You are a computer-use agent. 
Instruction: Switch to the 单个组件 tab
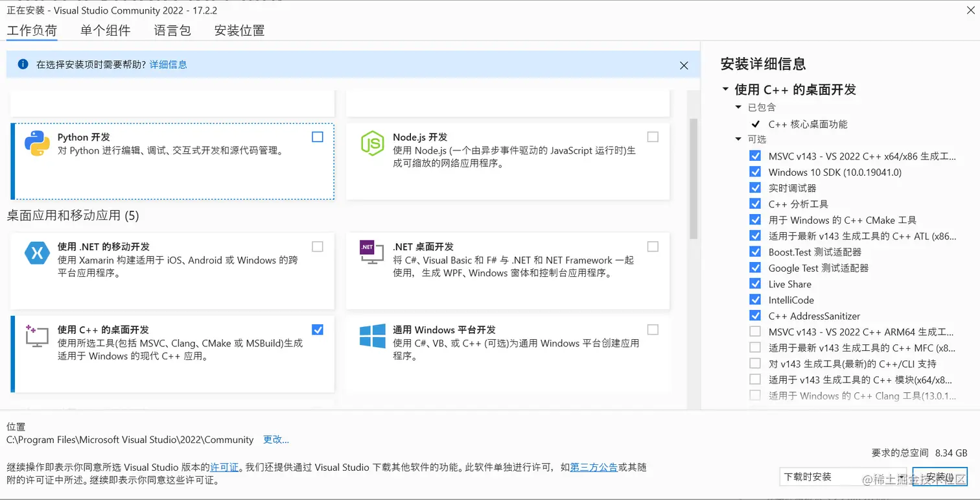point(106,30)
